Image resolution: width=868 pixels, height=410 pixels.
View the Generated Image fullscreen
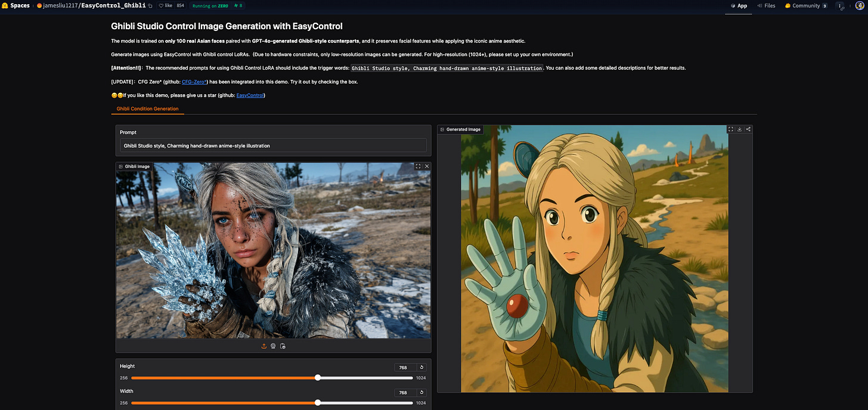click(730, 129)
